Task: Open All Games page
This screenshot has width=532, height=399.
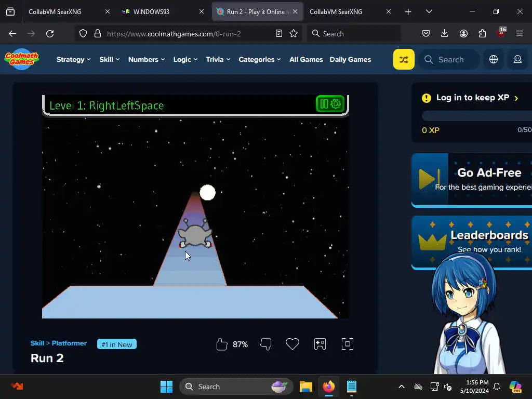Action: pos(306,59)
